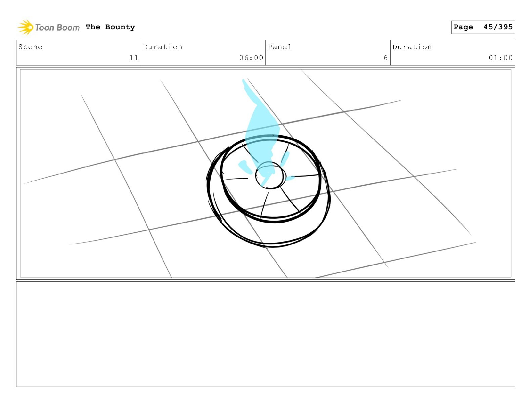The image size is (532, 411).
Task: Click the Scene label
Action: pos(30,47)
